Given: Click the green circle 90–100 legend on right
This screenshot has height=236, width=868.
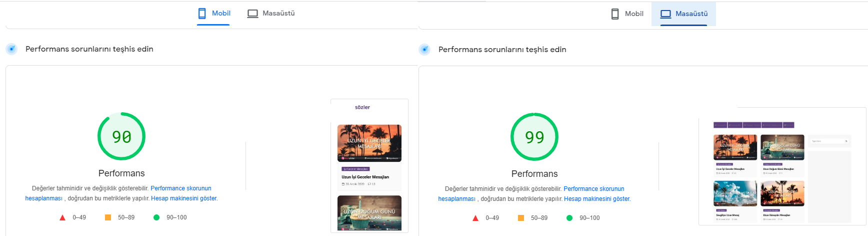Looking at the screenshot, I should pos(569,218).
